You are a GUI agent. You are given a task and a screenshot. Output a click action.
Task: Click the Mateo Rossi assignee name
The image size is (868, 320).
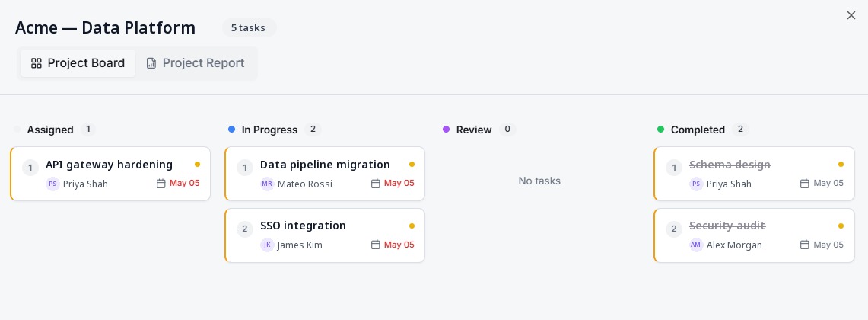coord(305,184)
